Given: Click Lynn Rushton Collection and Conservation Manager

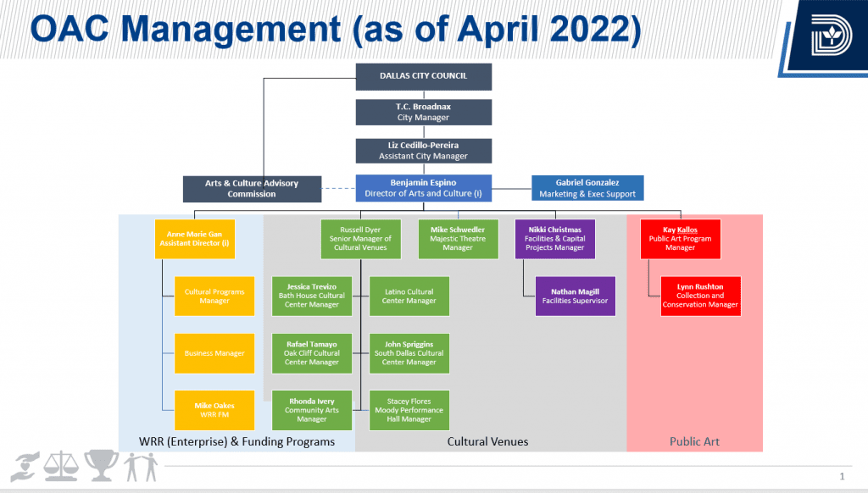Looking at the screenshot, I should [x=700, y=296].
